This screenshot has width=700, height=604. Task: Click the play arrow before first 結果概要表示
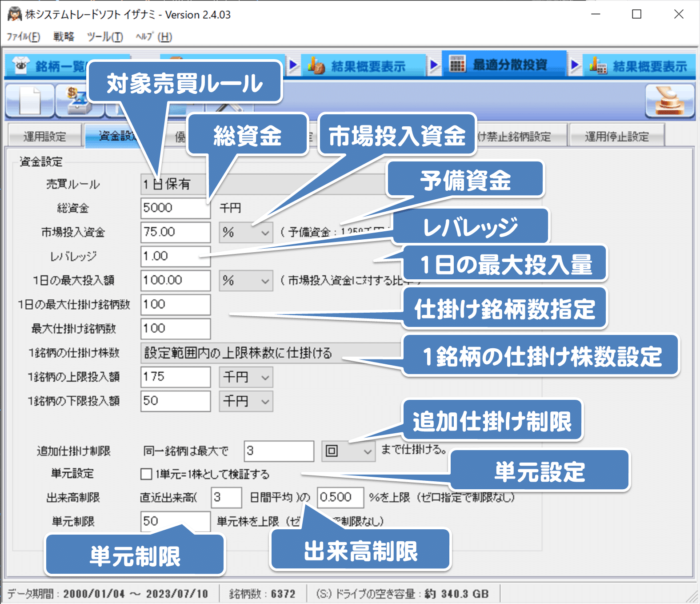click(293, 66)
